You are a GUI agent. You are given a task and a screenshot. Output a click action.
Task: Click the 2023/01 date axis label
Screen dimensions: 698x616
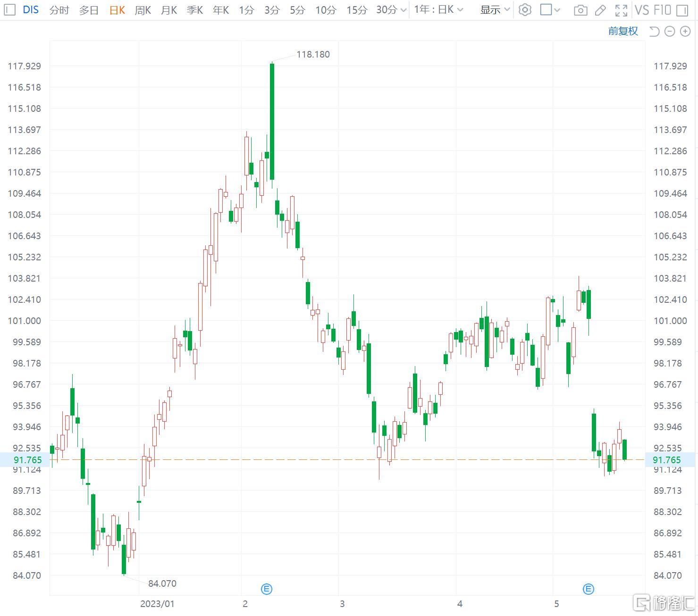pos(157,604)
